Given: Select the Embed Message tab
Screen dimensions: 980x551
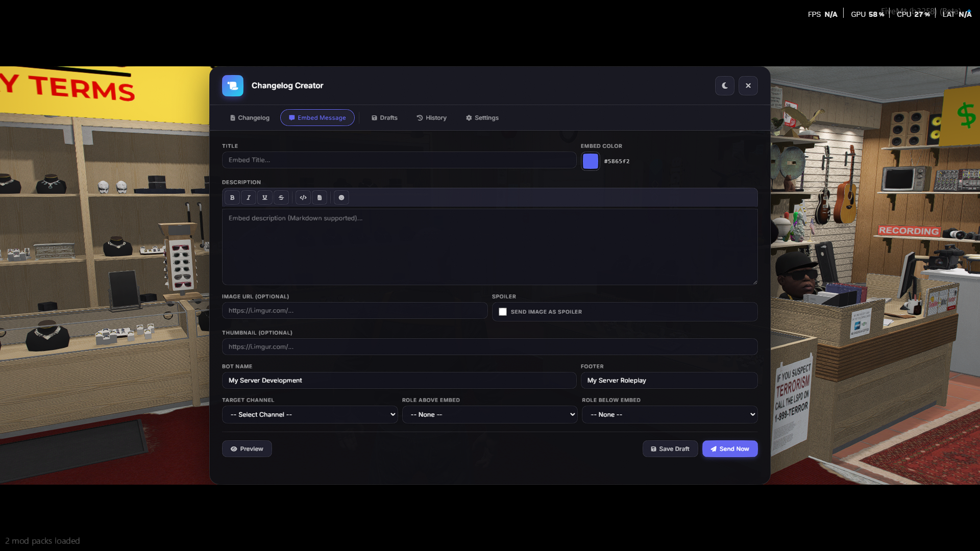Looking at the screenshot, I should pyautogui.click(x=317, y=118).
